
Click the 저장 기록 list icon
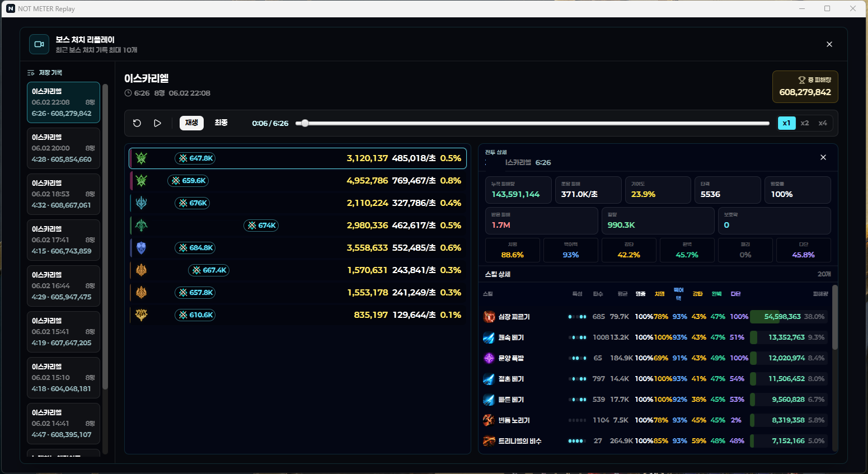coord(31,73)
